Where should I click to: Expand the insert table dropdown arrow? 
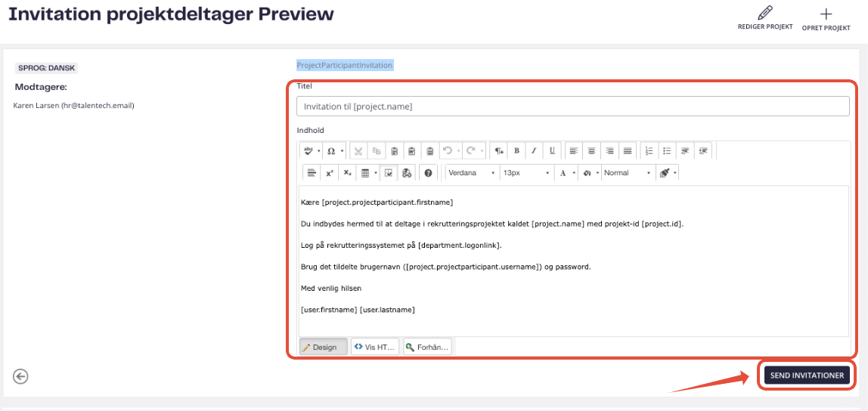(x=375, y=173)
